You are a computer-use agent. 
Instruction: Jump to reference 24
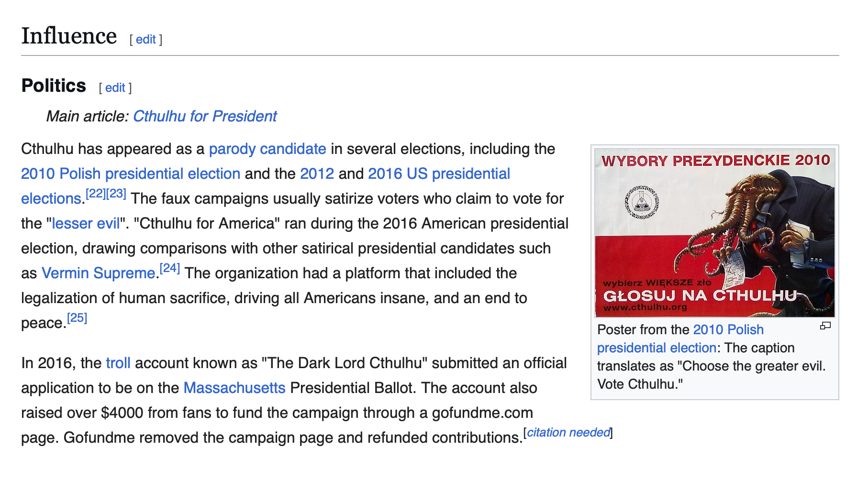170,268
